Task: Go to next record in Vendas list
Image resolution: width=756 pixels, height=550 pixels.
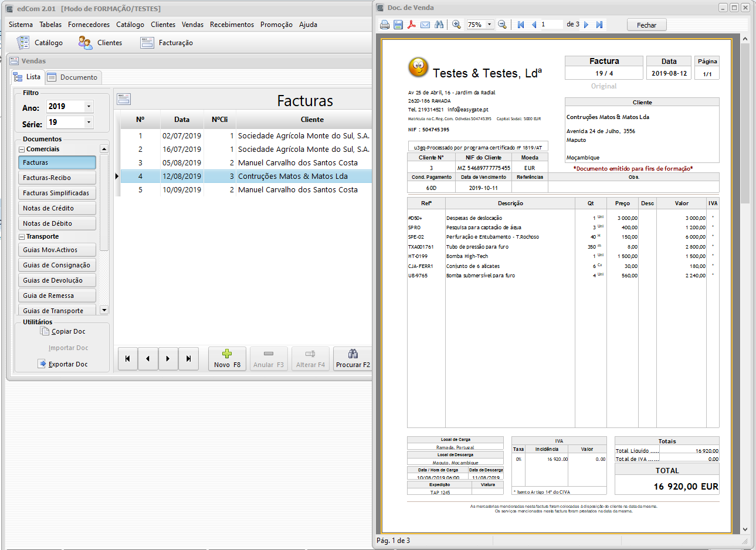Action: click(x=168, y=359)
